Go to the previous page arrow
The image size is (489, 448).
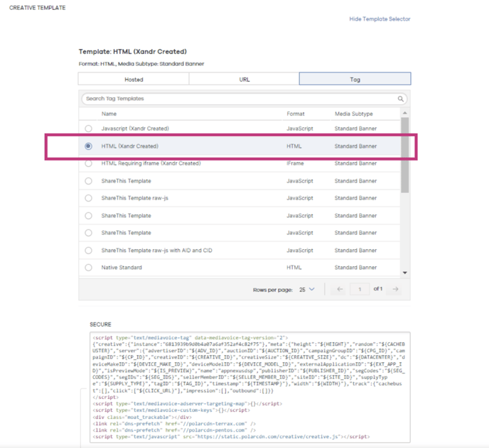coord(340,289)
